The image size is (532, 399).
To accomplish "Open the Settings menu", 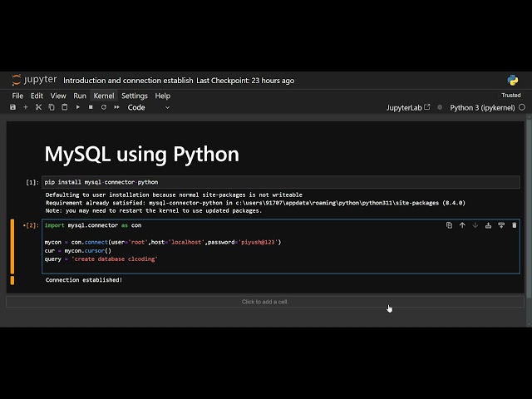I will point(135,96).
